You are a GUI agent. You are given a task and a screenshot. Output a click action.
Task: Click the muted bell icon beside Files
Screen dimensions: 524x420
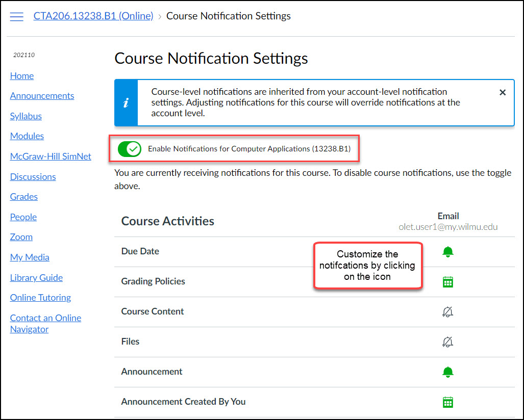447,342
